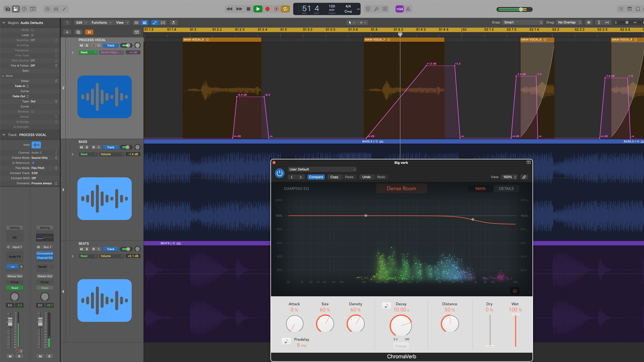Click the Compare button in ChromaVerb

[316, 177]
